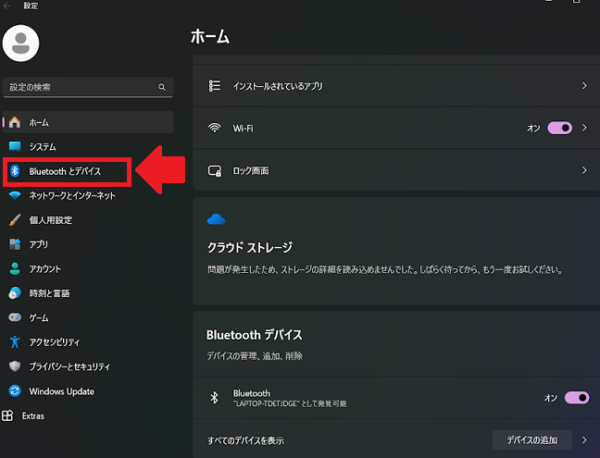The height and width of the screenshot is (458, 600).
Task: Select ホーム in the sidebar
Action: tap(88, 122)
